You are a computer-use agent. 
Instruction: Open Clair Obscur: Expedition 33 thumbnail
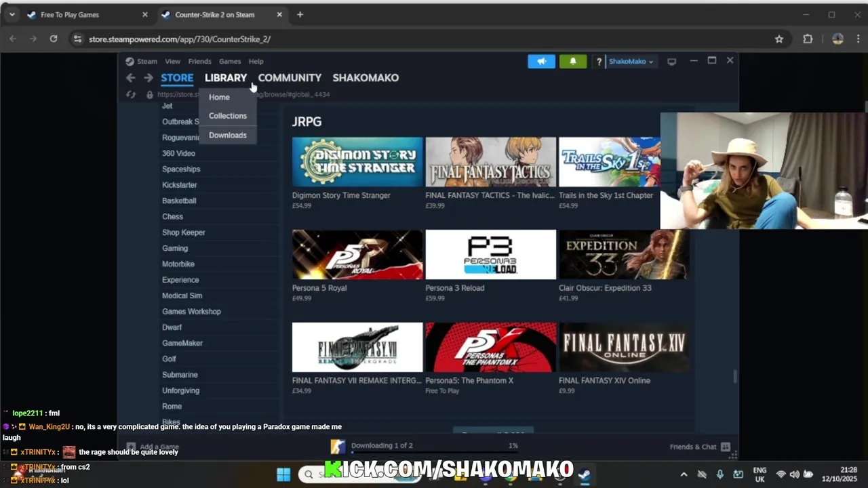(624, 254)
